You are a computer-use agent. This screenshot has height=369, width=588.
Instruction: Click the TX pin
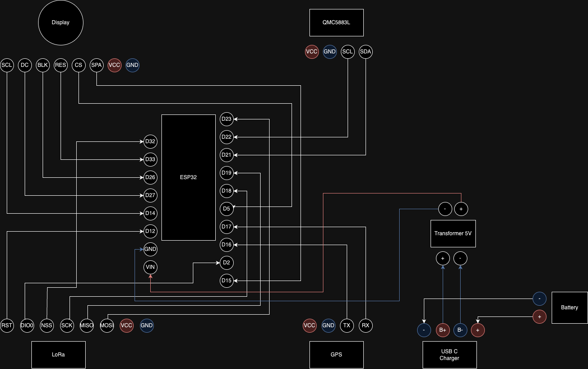point(347,325)
